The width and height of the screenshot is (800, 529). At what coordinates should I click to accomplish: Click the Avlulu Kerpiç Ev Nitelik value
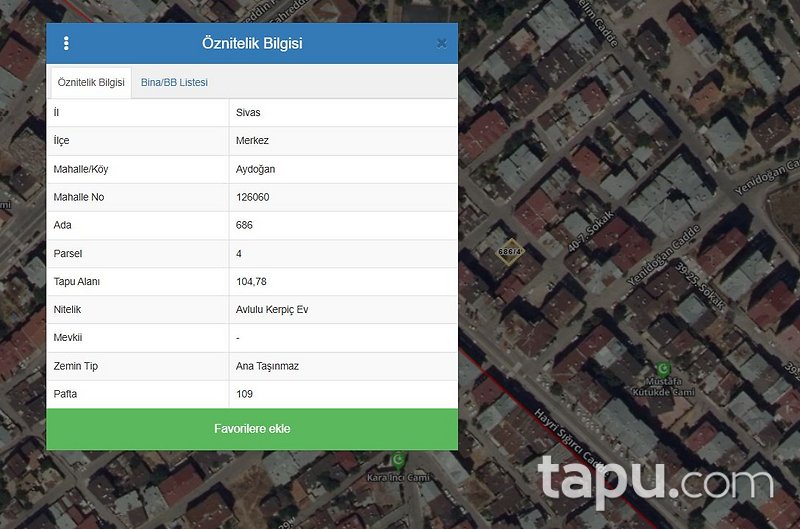click(272, 310)
